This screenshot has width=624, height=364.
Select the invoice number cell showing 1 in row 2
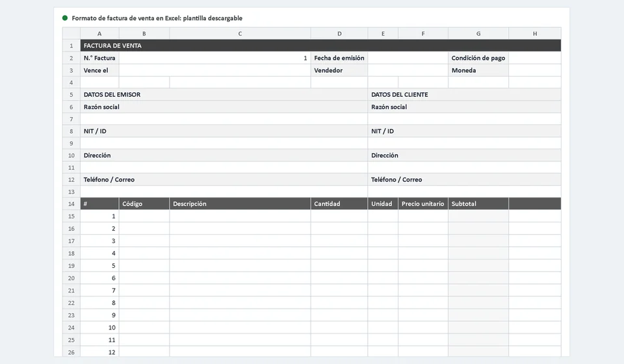[x=215, y=58]
